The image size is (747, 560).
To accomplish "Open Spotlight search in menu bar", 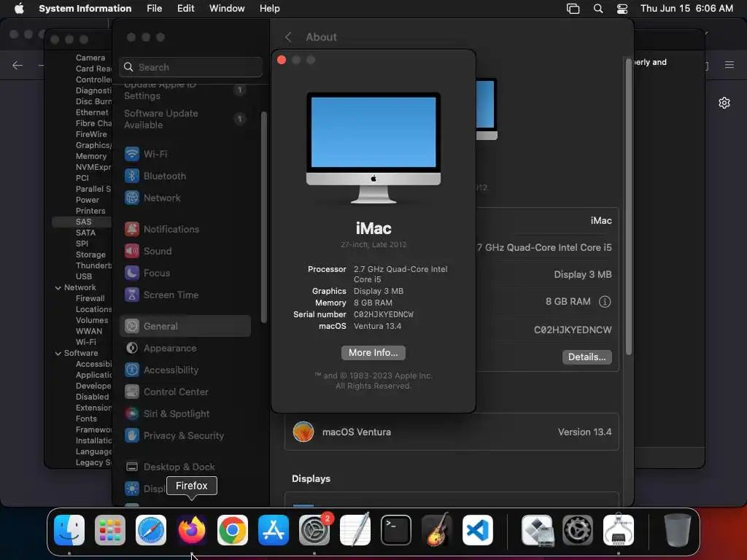I will (x=598, y=9).
